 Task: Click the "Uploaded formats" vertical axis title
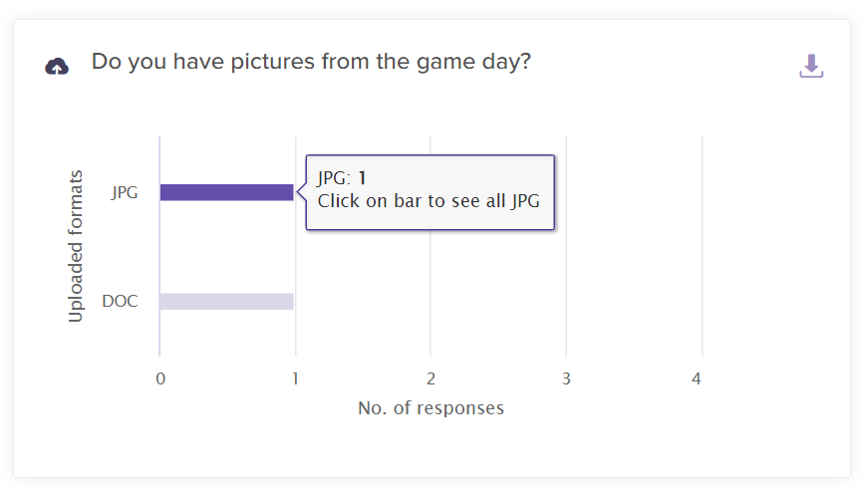point(76,247)
